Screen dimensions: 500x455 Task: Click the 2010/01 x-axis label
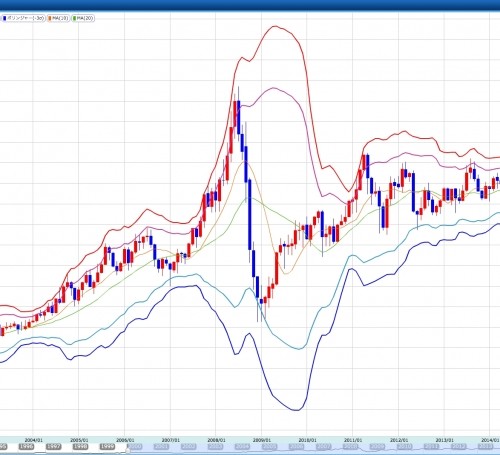307,440
